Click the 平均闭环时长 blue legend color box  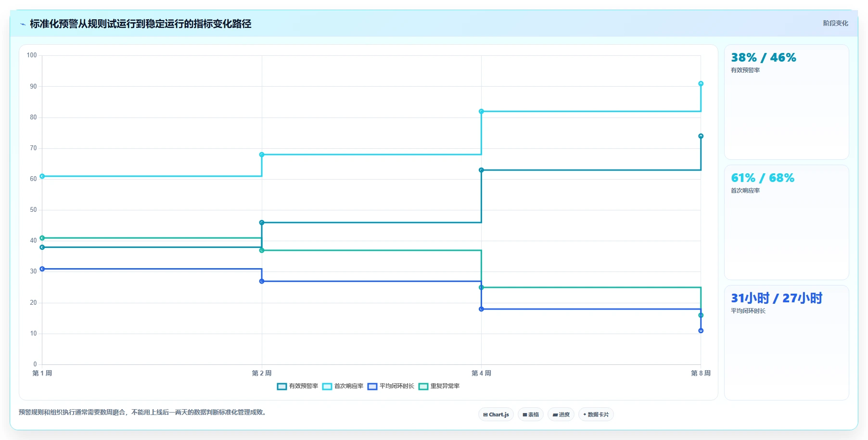pos(372,386)
